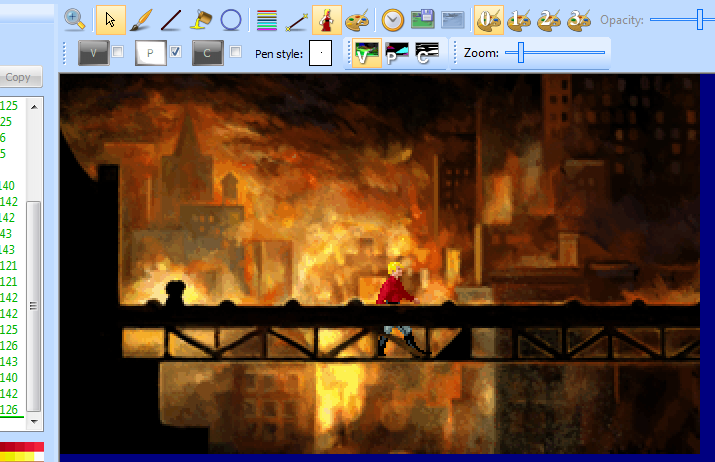Uncheck the checkbox beside the P button
The width and height of the screenshot is (715, 462).
click(x=175, y=52)
